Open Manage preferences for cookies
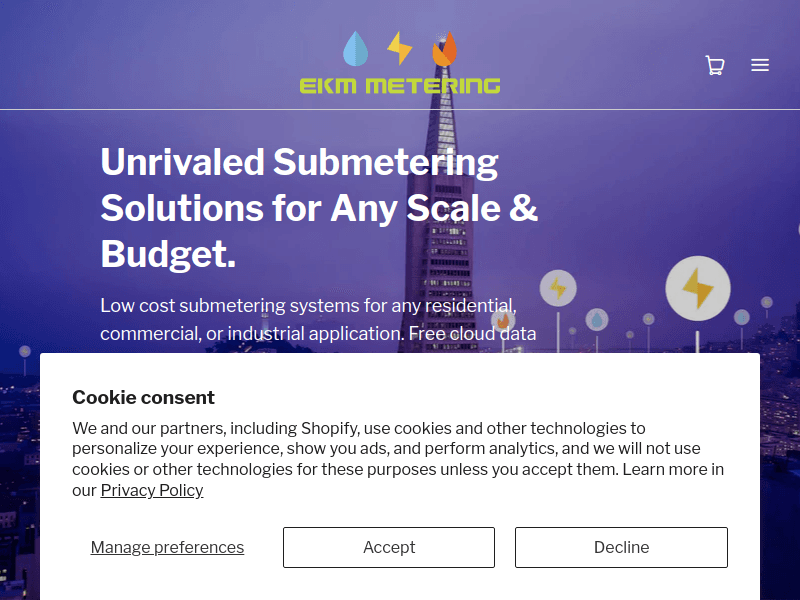800x600 pixels. point(167,547)
